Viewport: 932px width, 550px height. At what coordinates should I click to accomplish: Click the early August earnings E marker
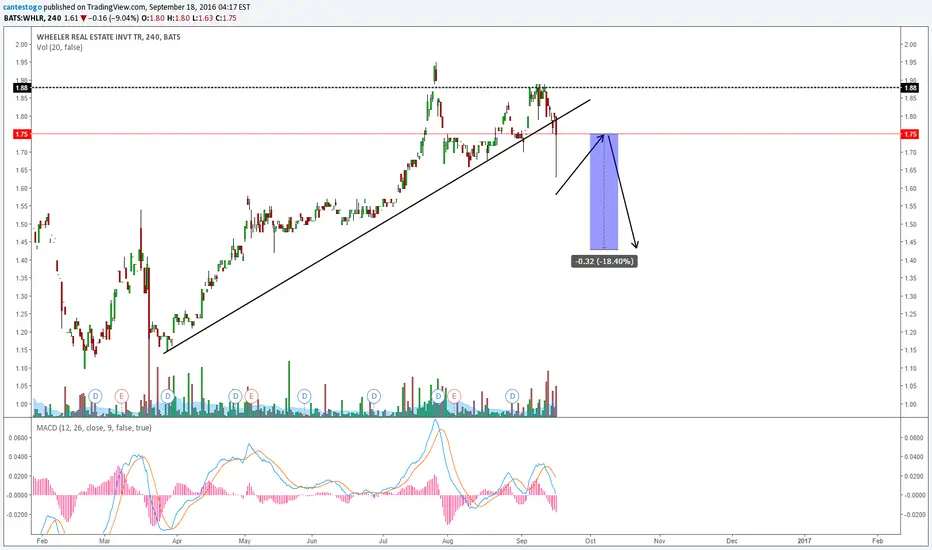point(454,395)
